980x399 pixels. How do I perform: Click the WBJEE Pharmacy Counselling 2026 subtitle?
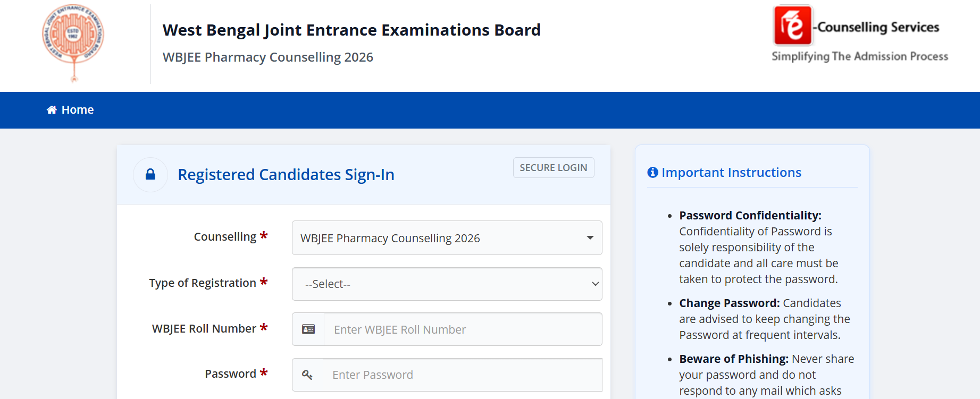click(268, 57)
